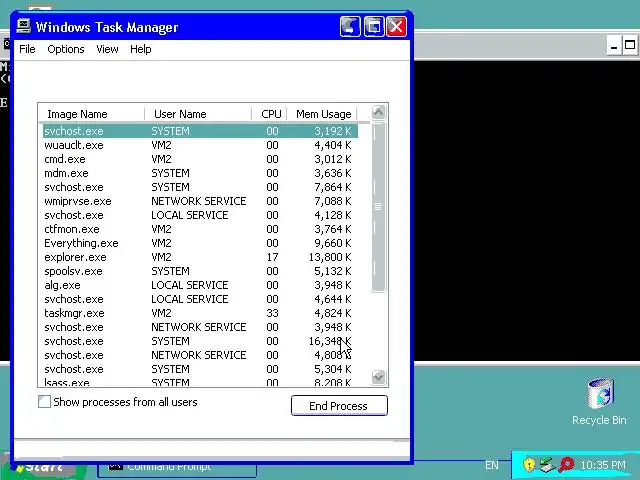Image resolution: width=640 pixels, height=480 pixels.
Task: Open the File menu
Action: [27, 49]
